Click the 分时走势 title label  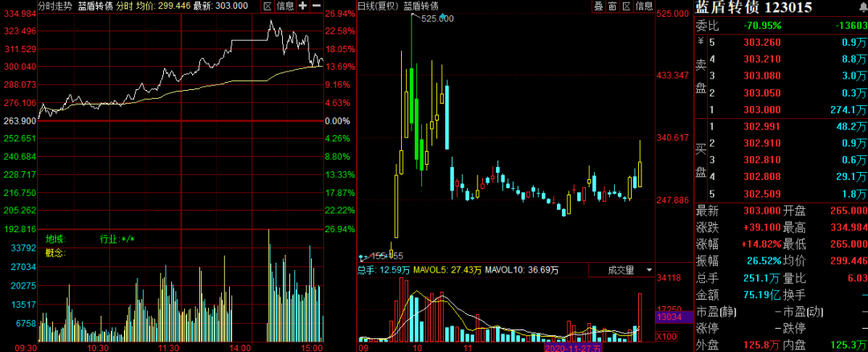click(x=55, y=6)
